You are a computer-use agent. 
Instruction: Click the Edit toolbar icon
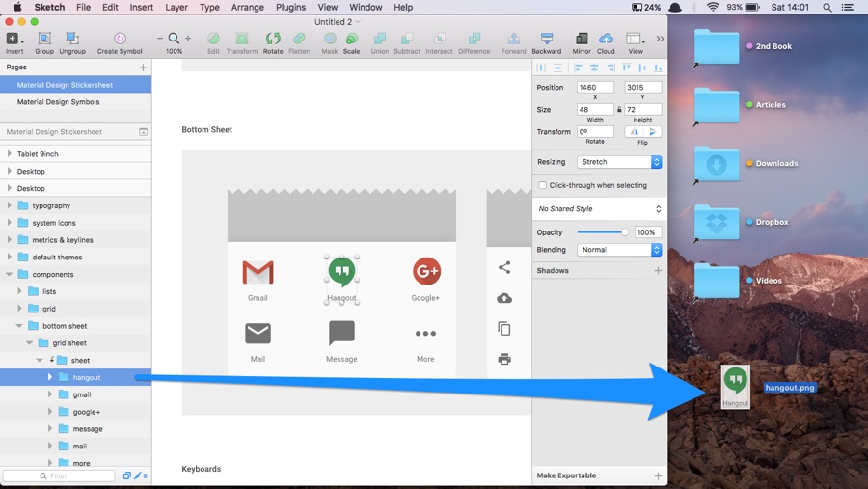[213, 42]
